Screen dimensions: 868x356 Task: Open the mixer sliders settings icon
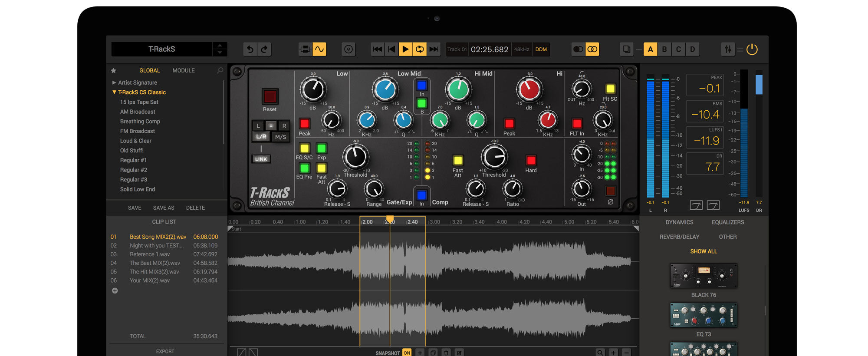[728, 49]
